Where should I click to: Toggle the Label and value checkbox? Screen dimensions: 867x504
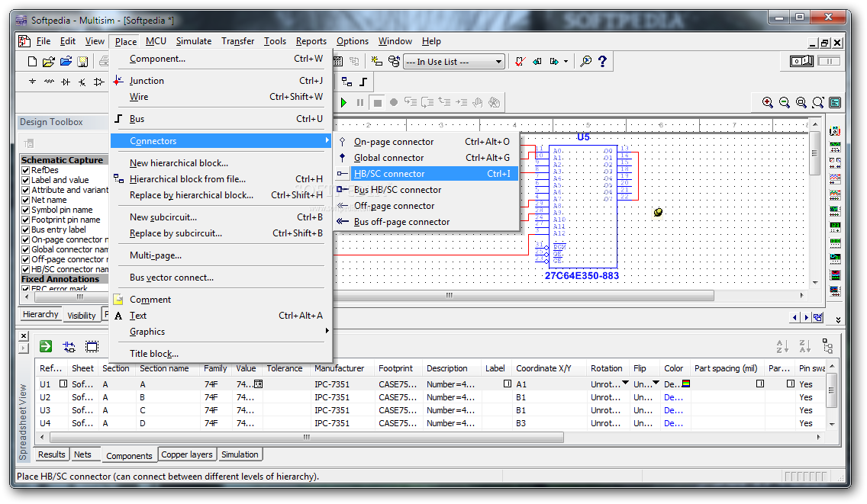pos(25,180)
